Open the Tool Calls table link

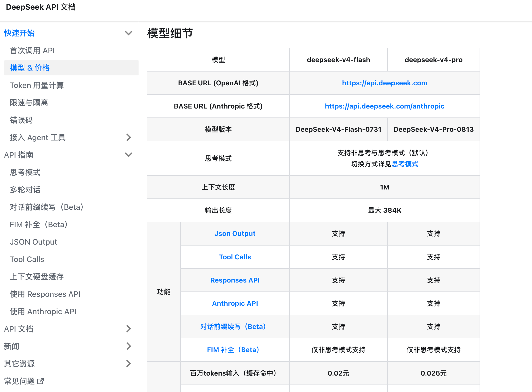tap(235, 257)
